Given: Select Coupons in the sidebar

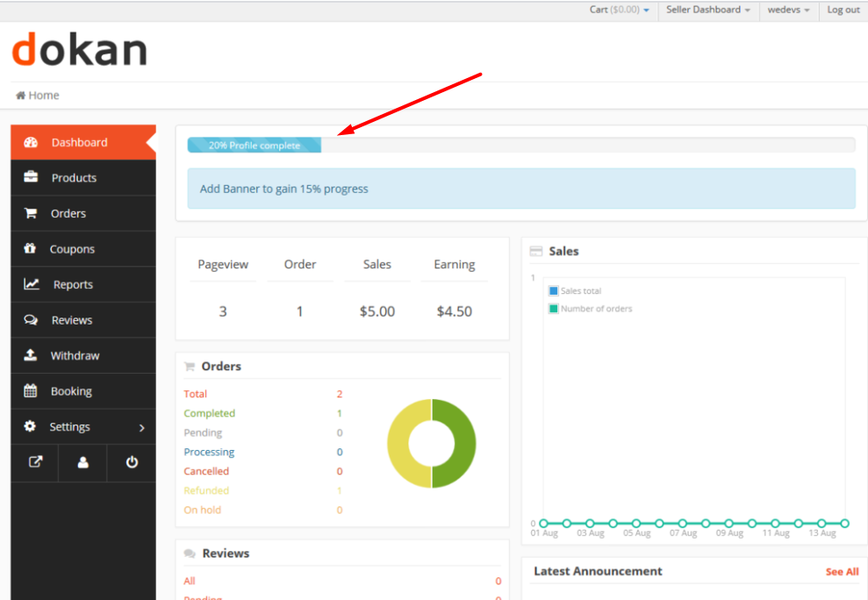Looking at the screenshot, I should tap(83, 248).
